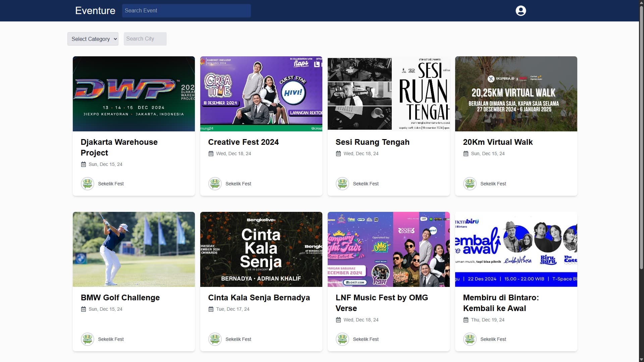Click the BMW Golf Challenge poster image
Image resolution: width=644 pixels, height=362 pixels.
click(133, 249)
